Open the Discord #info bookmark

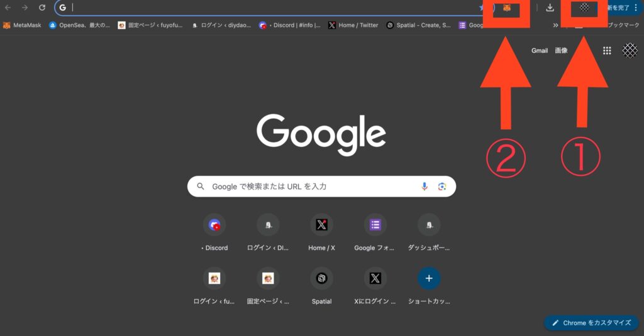pyautogui.click(x=289, y=25)
